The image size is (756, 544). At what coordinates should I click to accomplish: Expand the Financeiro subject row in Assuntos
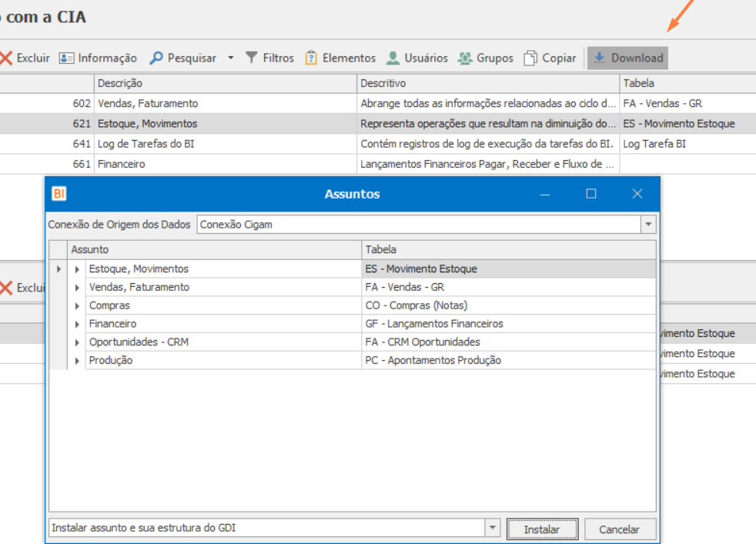click(77, 324)
